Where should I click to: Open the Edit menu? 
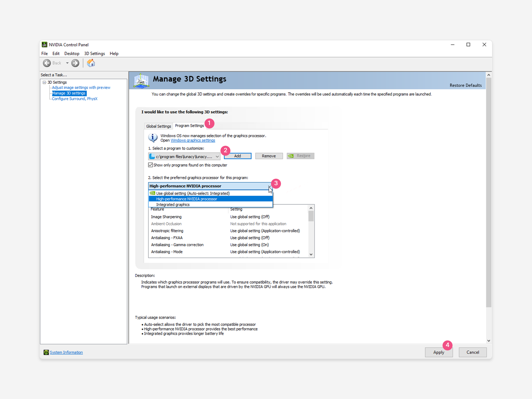tap(56, 53)
